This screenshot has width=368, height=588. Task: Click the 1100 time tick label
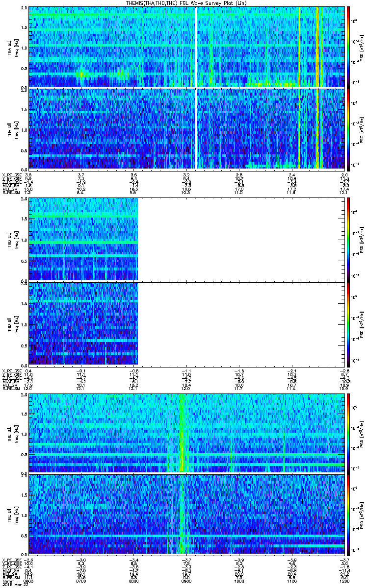pyautogui.click(x=291, y=581)
